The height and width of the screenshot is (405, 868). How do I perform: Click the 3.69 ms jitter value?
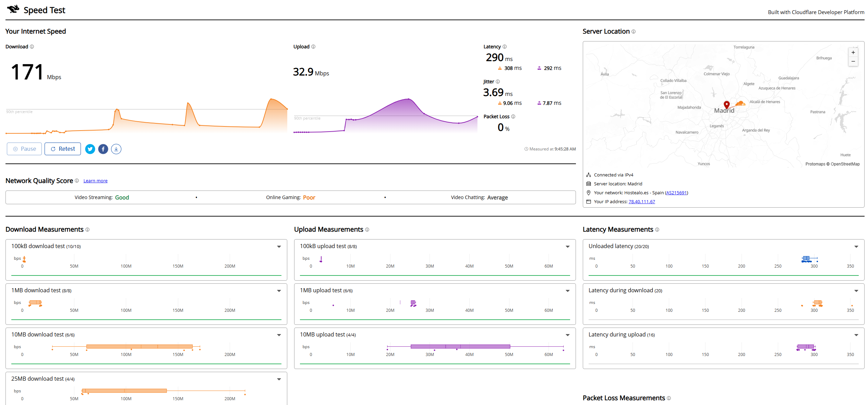click(498, 93)
